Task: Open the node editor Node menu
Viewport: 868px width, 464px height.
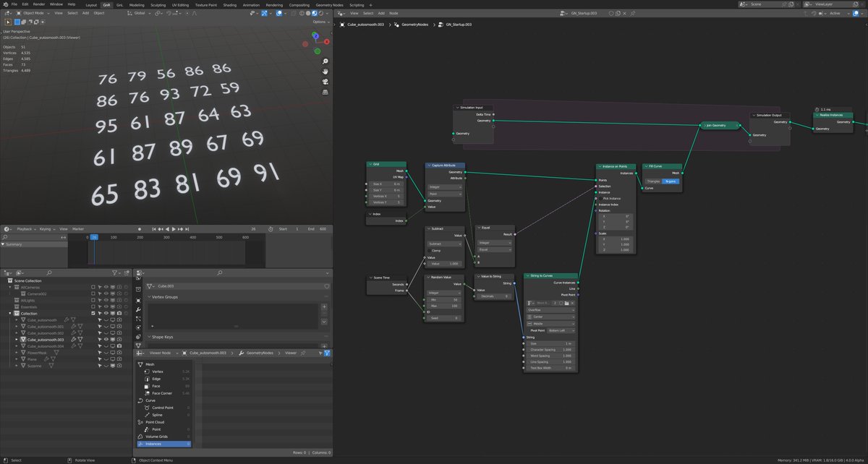Action: tap(393, 13)
